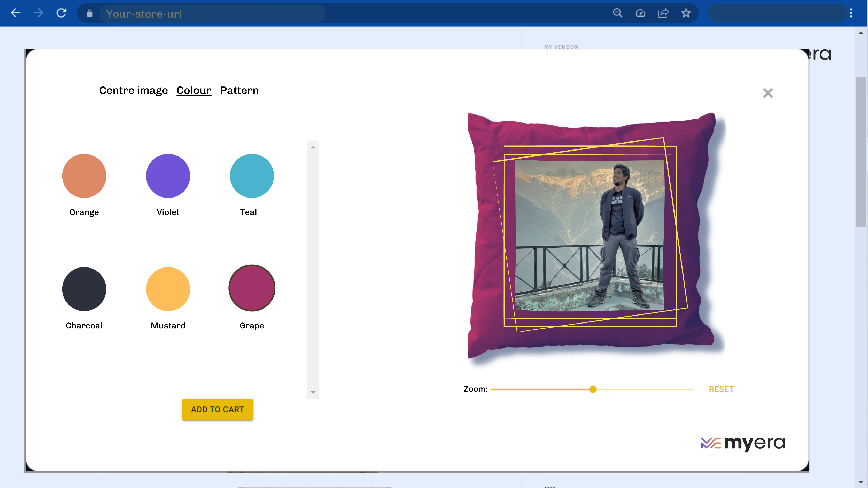868x488 pixels.
Task: Click the browser back arrow
Action: tap(16, 13)
